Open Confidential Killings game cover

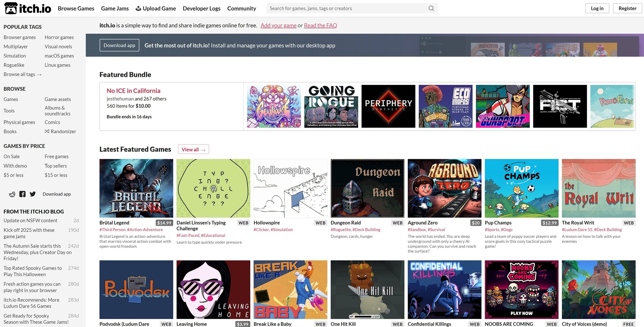445,290
